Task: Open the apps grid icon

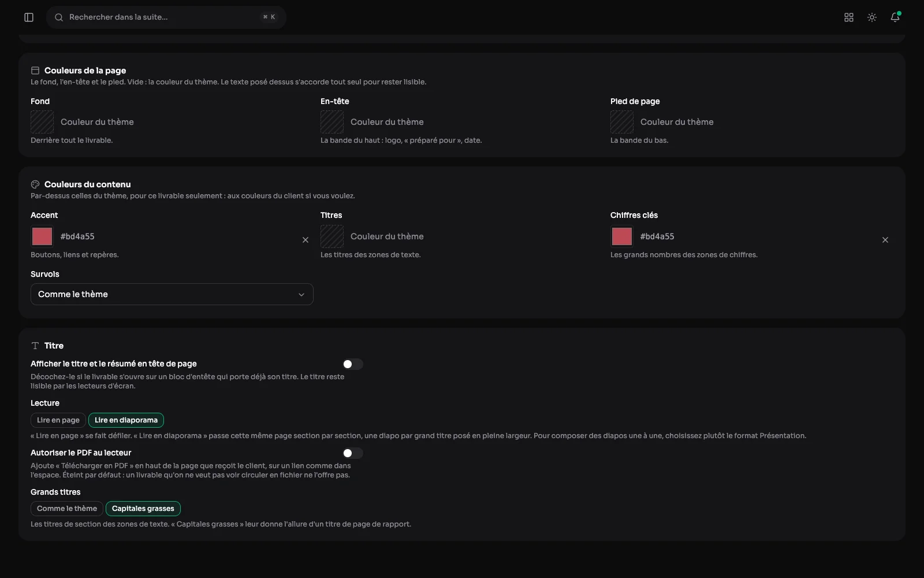Action: click(849, 17)
